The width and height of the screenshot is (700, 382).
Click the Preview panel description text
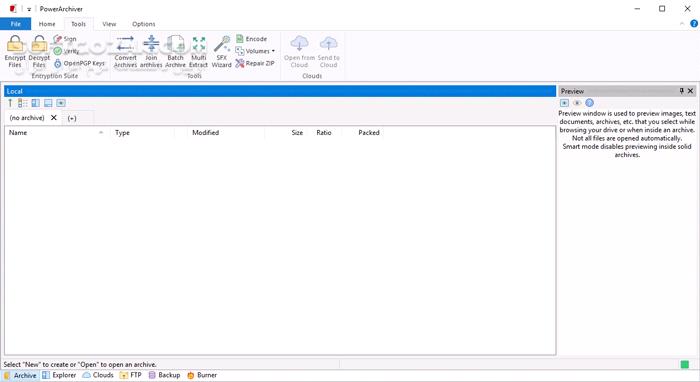pyautogui.click(x=627, y=134)
